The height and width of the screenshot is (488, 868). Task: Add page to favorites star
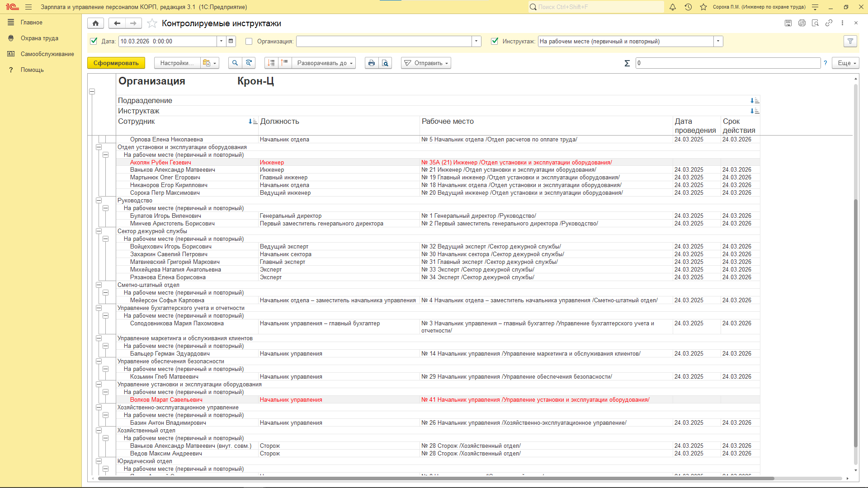click(152, 23)
